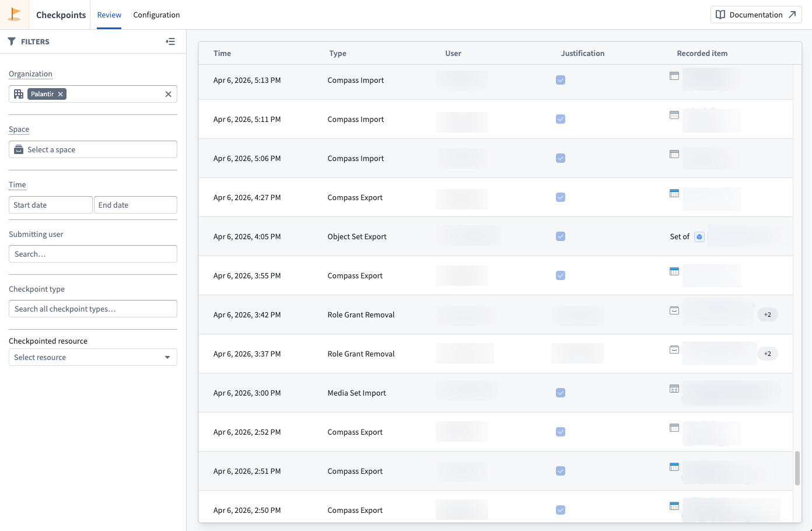Toggle justification checkbox in 5:11 PM row
This screenshot has width=812, height=531.
point(561,119)
